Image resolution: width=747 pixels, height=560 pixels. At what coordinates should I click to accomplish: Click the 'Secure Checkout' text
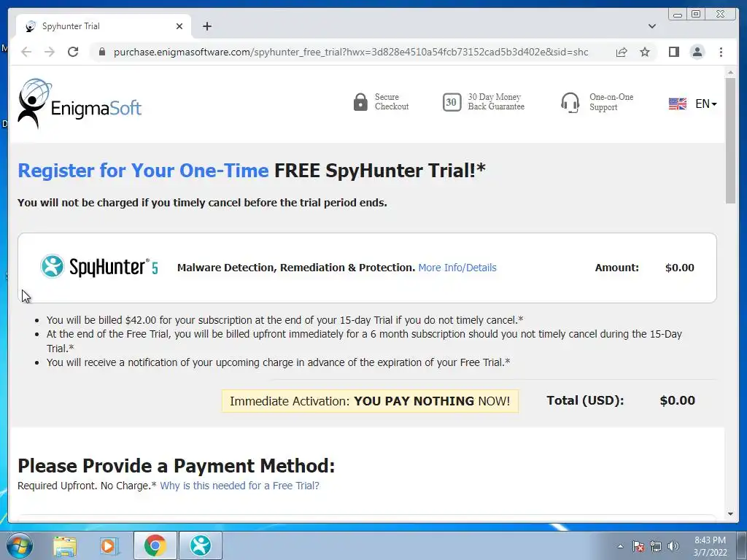(392, 102)
